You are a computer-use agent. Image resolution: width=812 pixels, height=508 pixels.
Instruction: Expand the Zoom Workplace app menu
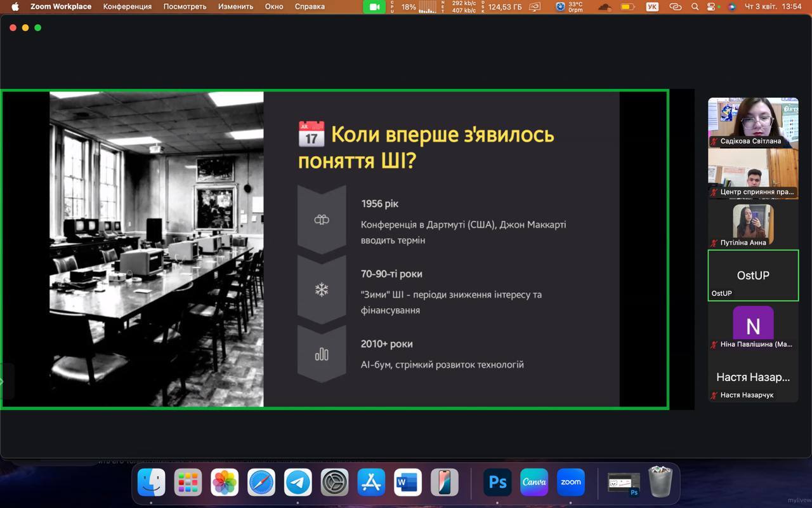pos(61,7)
